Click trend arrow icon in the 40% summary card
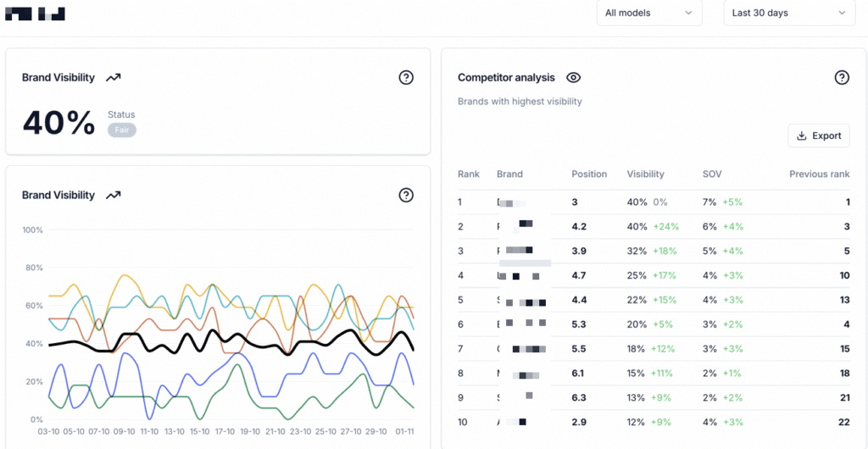 click(114, 77)
